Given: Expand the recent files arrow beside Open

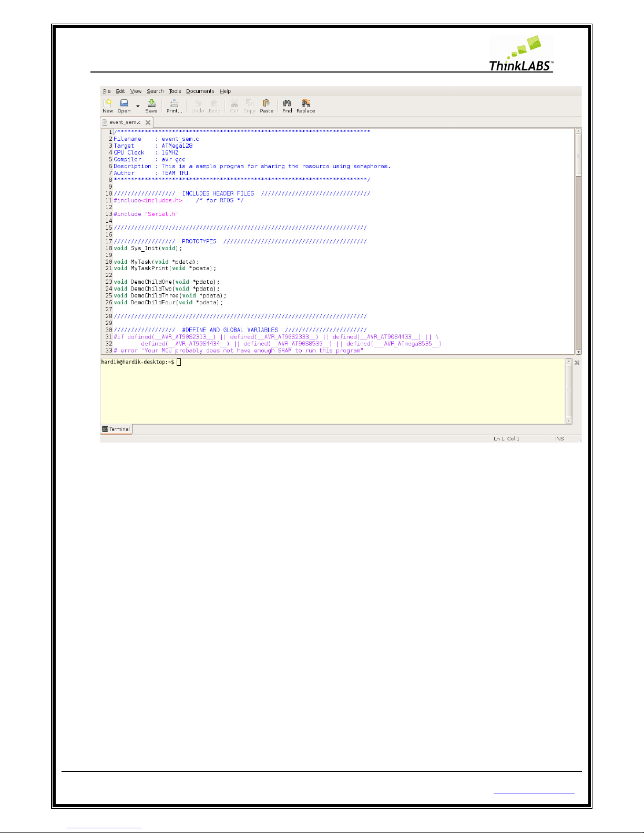Looking at the screenshot, I should [138, 106].
